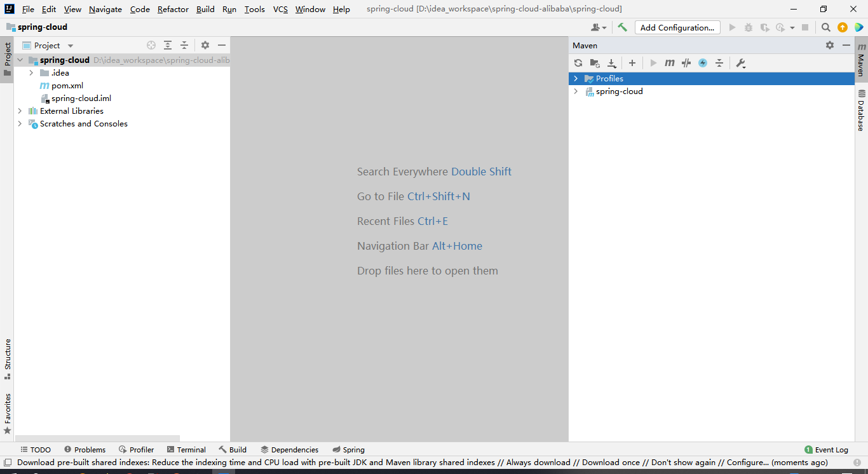Click Generate Sources and Update Folders icon

[x=595, y=63]
